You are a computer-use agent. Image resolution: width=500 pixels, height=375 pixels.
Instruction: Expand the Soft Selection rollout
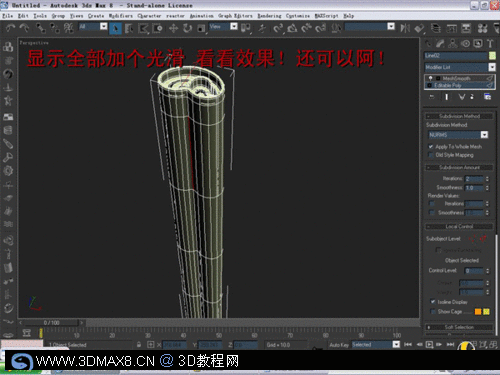click(459, 327)
